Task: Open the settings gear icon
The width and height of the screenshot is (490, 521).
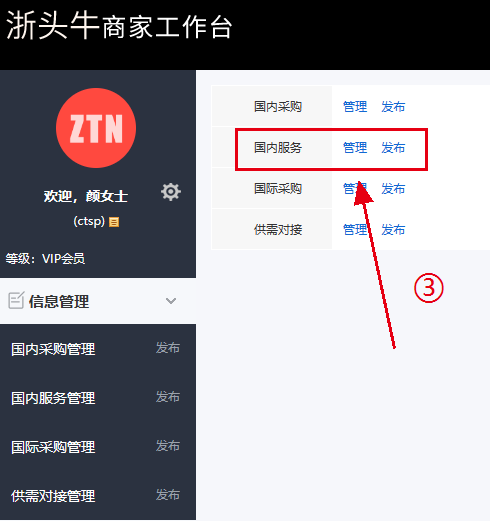Action: pos(171,192)
